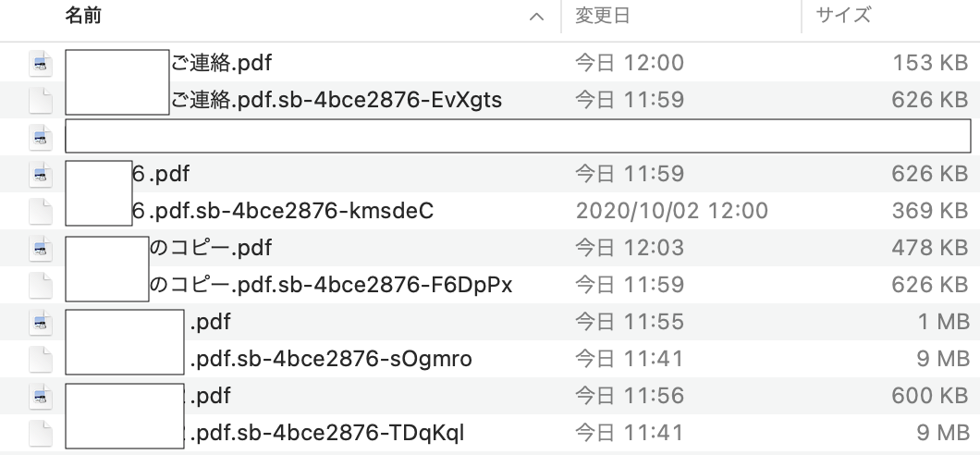Sort files by 変更日 column header
The image size is (980, 455).
(x=602, y=16)
